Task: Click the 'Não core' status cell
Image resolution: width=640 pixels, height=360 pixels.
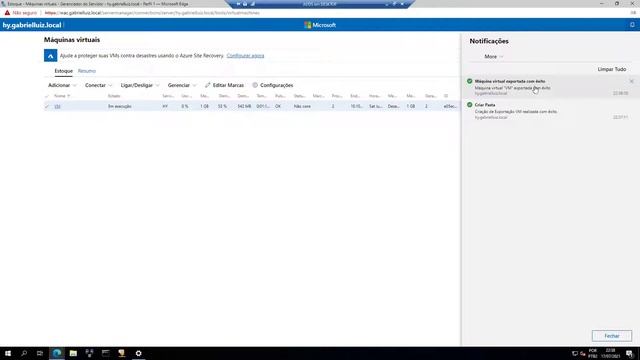Action: tap(302, 106)
